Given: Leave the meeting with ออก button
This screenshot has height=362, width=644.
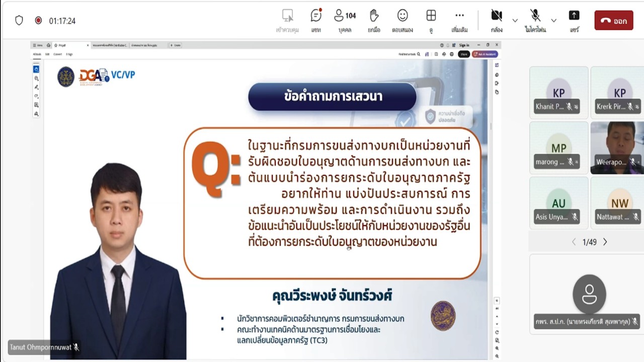Looking at the screenshot, I should (x=614, y=21).
